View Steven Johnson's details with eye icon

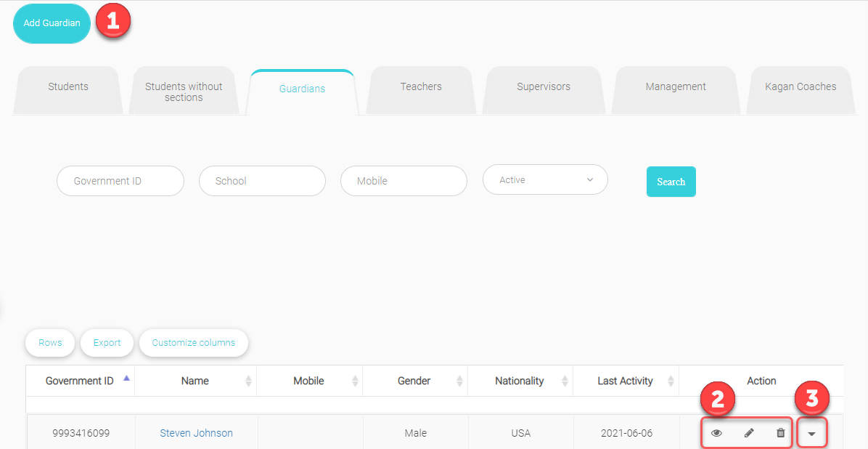click(716, 433)
